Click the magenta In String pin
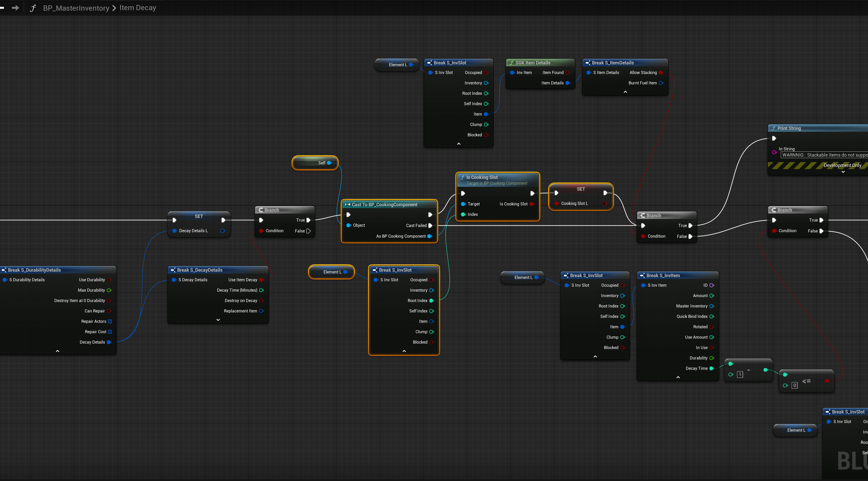868x481 pixels. (x=774, y=152)
